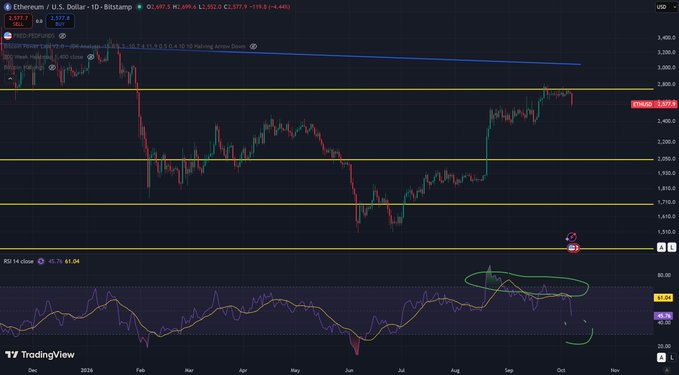The height and width of the screenshot is (375, 679).
Task: Click the Feb label on the time axis
Action: pyautogui.click(x=140, y=370)
